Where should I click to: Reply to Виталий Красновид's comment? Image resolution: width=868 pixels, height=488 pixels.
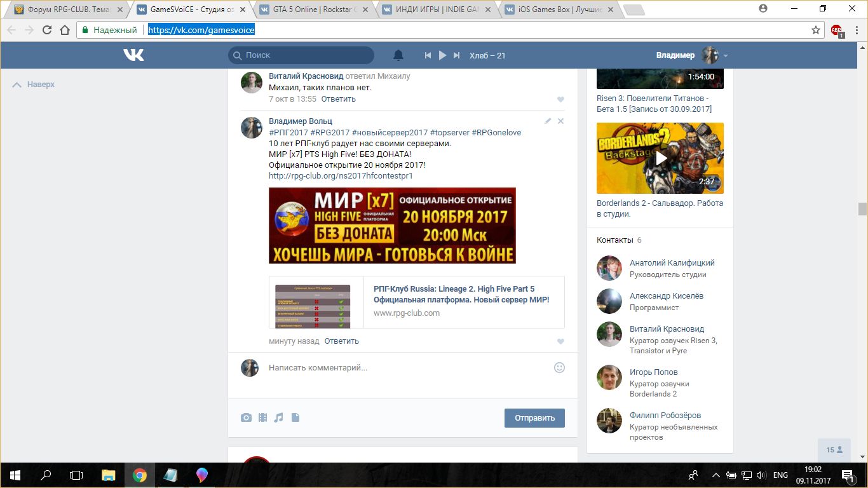pyautogui.click(x=338, y=98)
